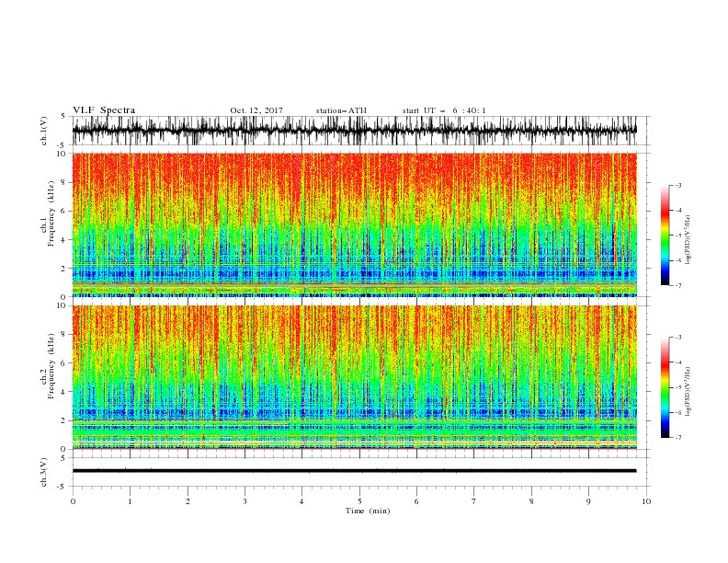
Task: Click the "VLF Spectra" title text
Action: (104, 110)
